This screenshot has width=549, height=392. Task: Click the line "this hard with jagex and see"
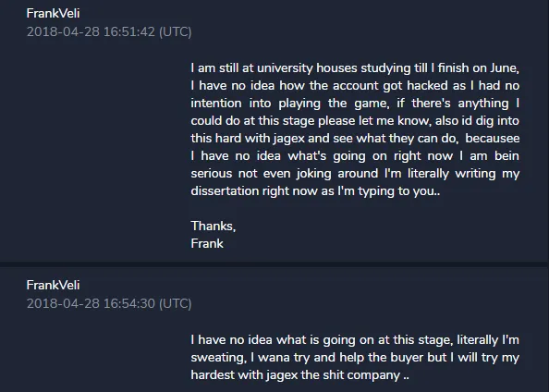355,138
